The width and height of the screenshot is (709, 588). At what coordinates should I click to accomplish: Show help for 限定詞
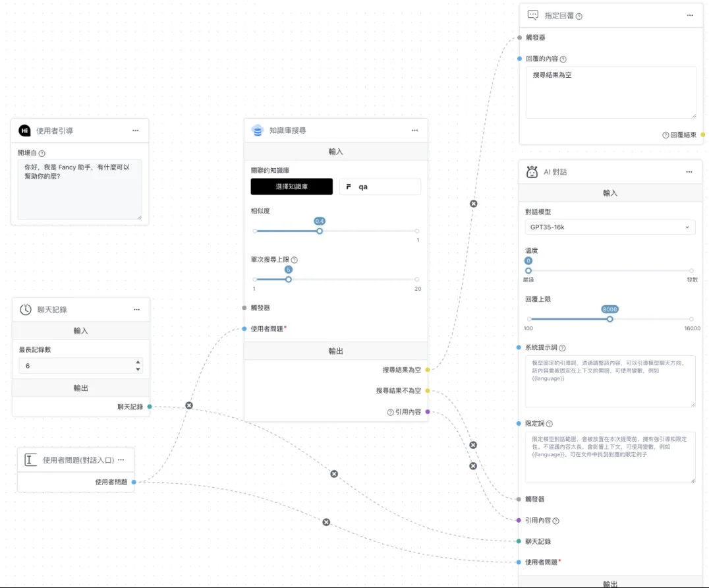[549, 424]
